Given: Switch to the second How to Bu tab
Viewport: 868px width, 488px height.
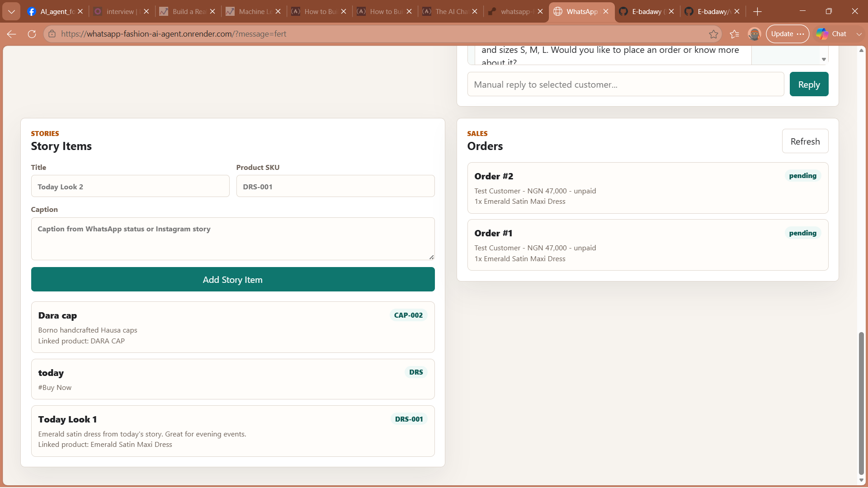Looking at the screenshot, I should (x=380, y=11).
